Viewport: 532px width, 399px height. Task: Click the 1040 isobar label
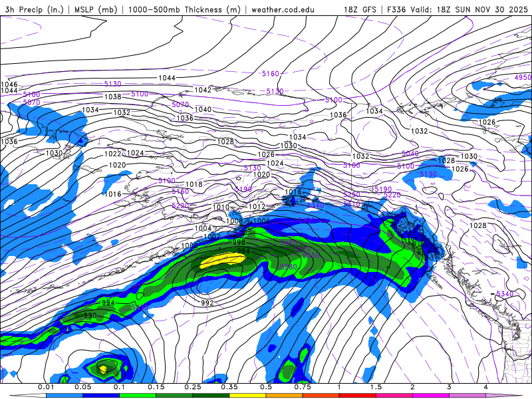(203, 109)
